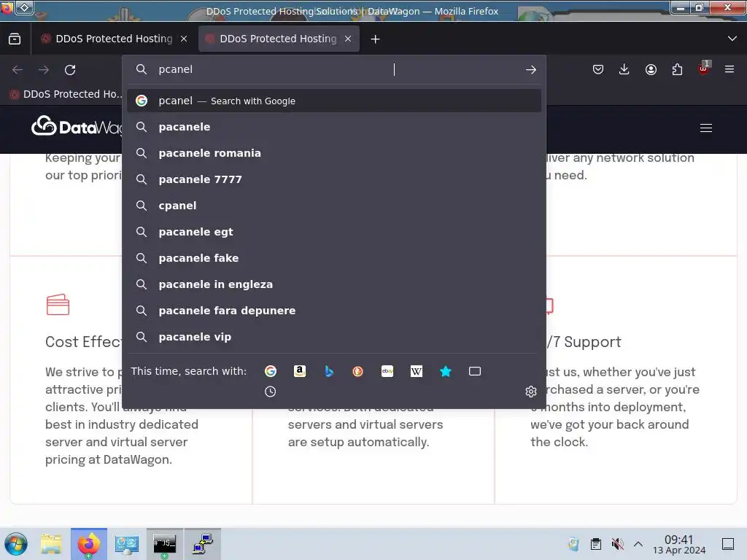Search history using clock icon
Viewport: 747px width, 560px height.
coord(270,392)
